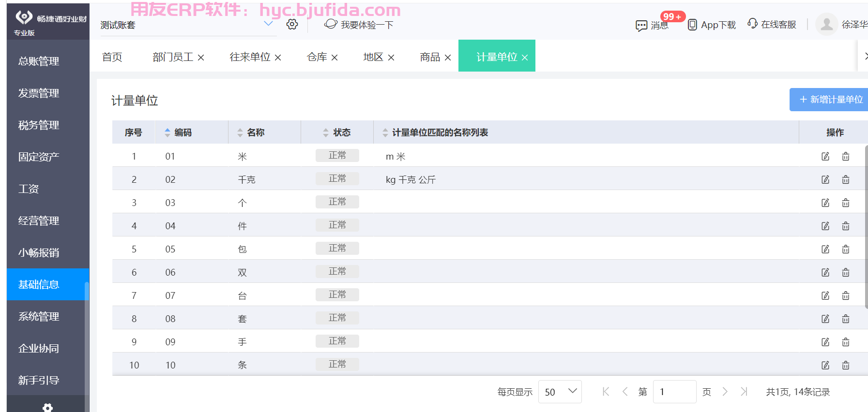
Task: Close the 仓库 tab
Action: tap(335, 58)
